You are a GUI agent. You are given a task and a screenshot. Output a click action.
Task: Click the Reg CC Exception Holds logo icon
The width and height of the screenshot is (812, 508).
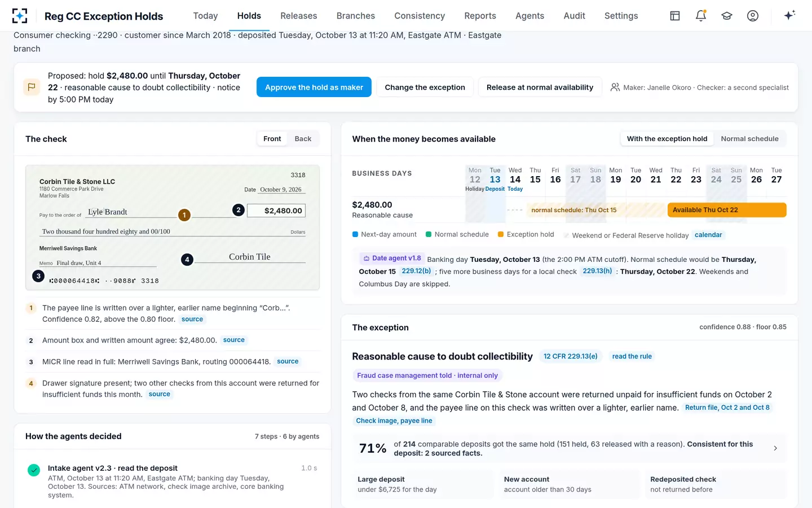click(x=20, y=16)
